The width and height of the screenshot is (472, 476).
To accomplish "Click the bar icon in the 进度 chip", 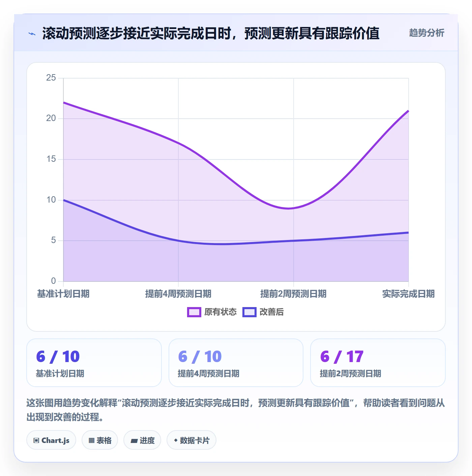I will tap(134, 441).
